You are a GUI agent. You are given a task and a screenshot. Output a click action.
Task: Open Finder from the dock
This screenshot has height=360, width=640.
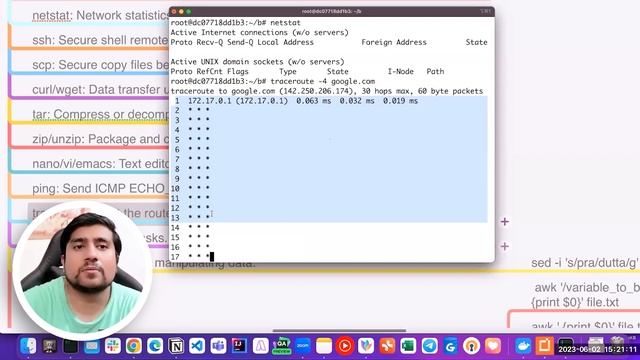[28, 346]
